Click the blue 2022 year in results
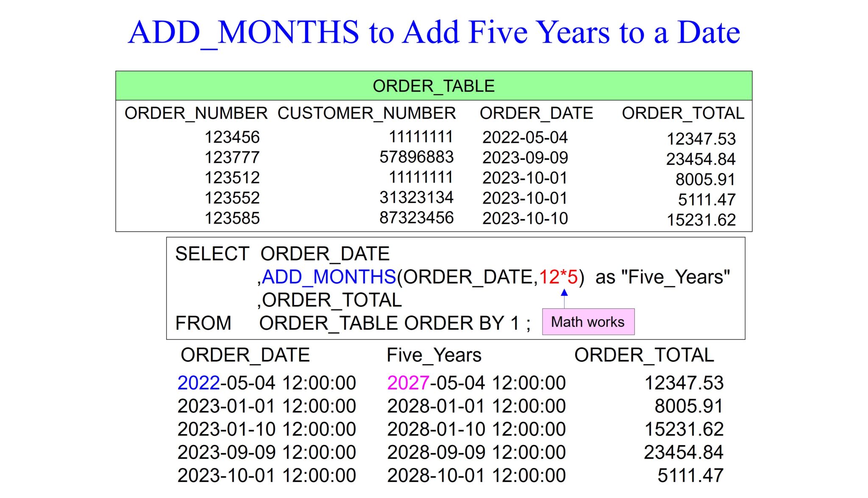Viewport: 868px width, 498px height. [198, 383]
